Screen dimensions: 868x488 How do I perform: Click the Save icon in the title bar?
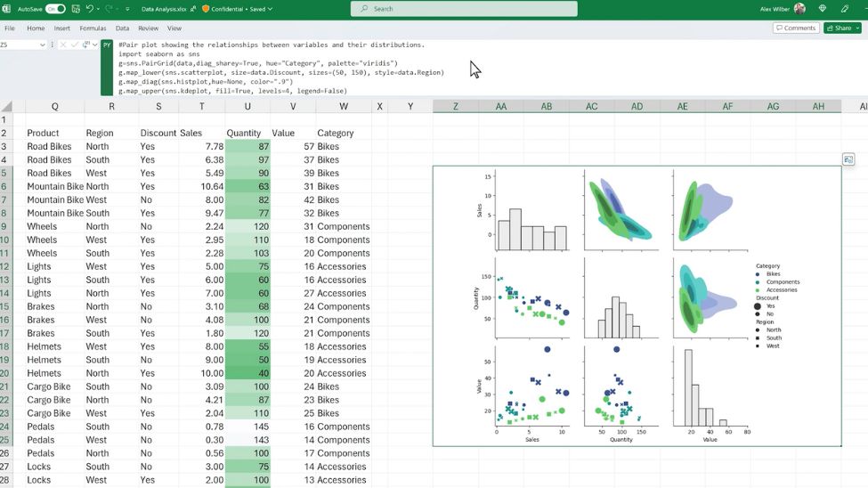75,9
